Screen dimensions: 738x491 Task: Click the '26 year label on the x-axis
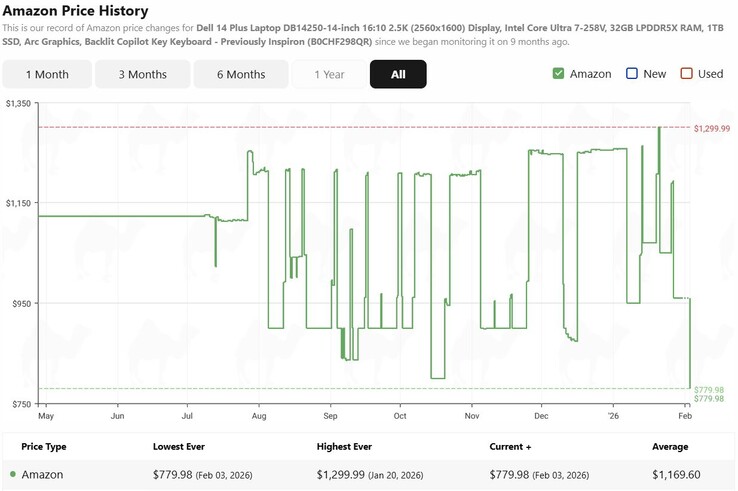pos(613,416)
